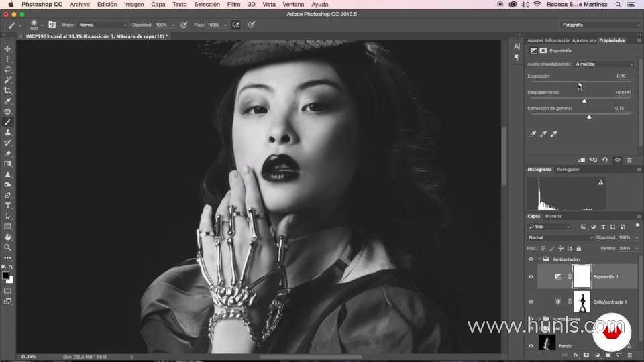This screenshot has width=644, height=362.
Task: Open the Filtro menu
Action: tap(233, 5)
